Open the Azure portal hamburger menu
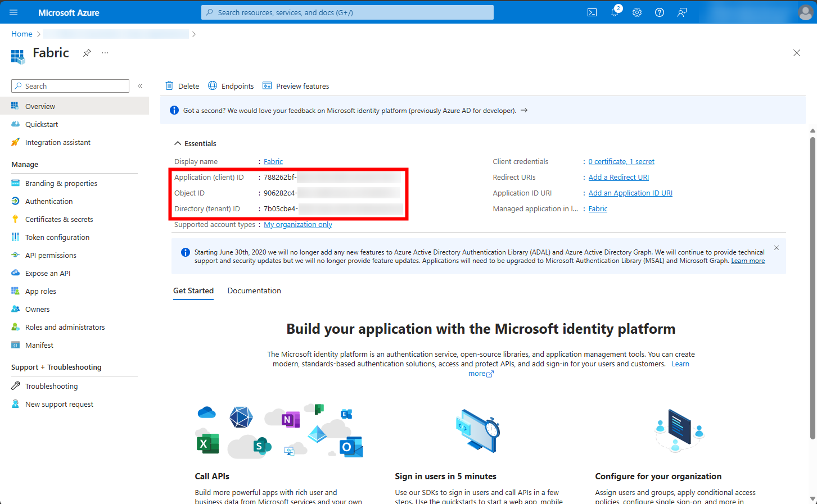Image resolution: width=817 pixels, height=504 pixels. coord(13,12)
